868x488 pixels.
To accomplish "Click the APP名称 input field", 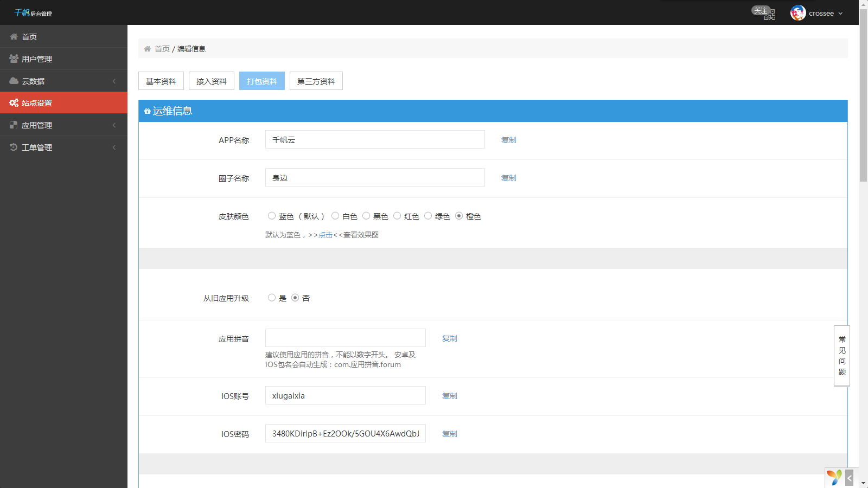I will click(x=375, y=139).
